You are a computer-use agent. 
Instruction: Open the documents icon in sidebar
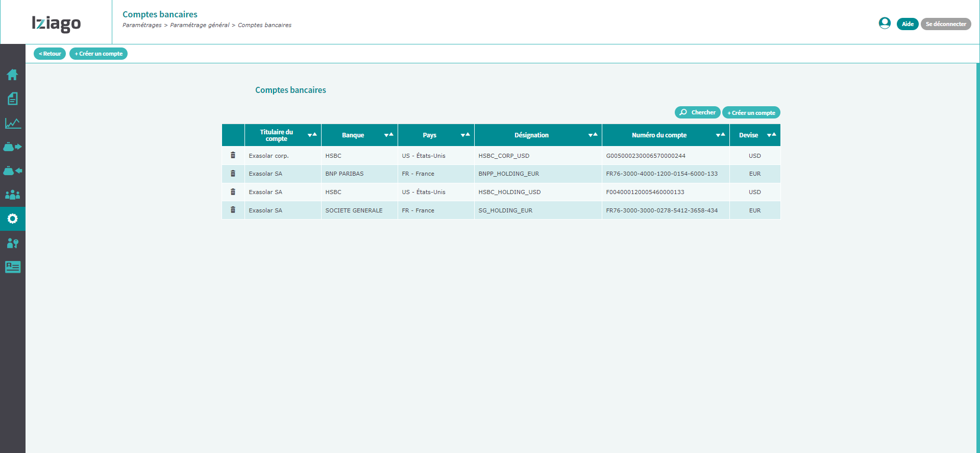(12, 99)
